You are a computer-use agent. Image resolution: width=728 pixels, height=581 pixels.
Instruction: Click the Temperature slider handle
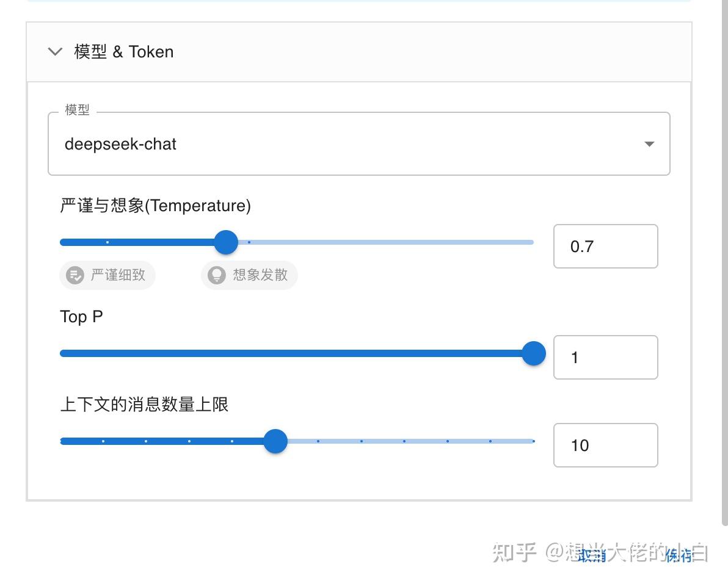tap(225, 242)
